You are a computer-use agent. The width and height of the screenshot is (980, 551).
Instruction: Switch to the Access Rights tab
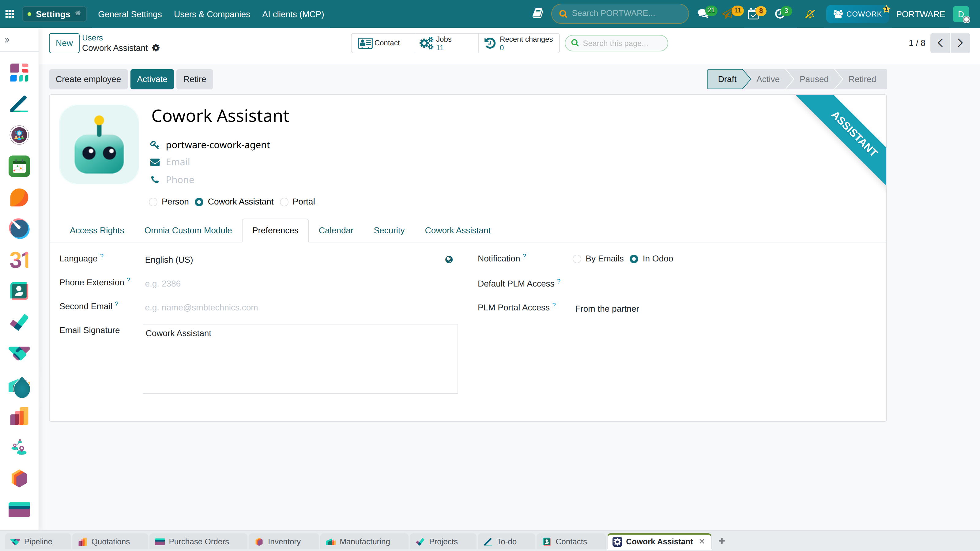click(x=97, y=231)
